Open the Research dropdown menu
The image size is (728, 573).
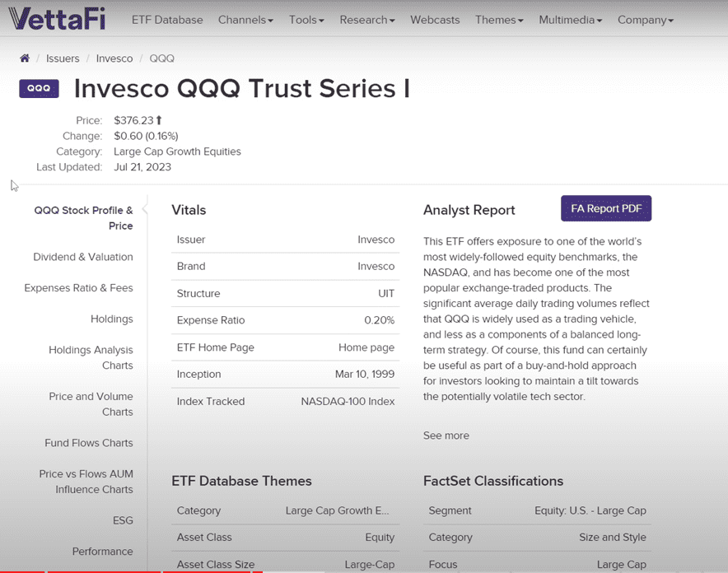point(367,20)
